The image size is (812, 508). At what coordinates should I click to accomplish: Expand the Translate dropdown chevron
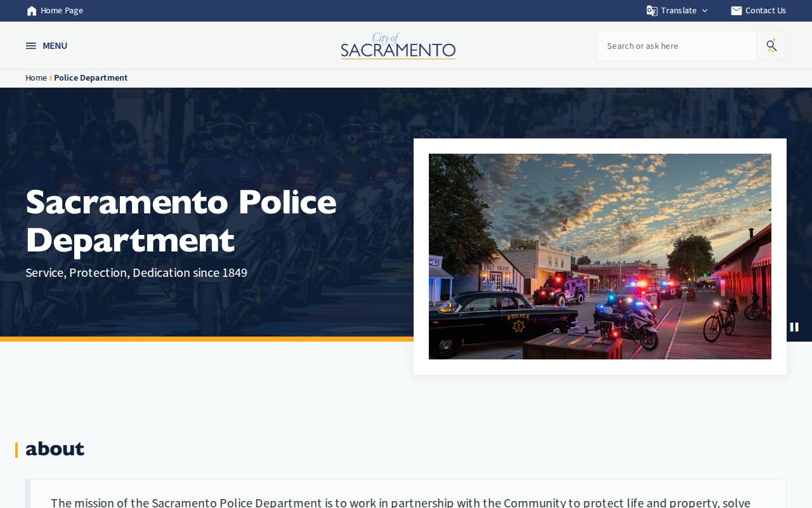tap(705, 11)
